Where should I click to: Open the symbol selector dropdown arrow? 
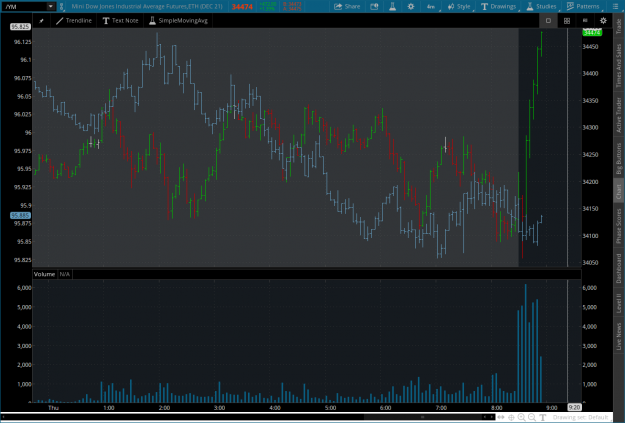coord(51,6)
